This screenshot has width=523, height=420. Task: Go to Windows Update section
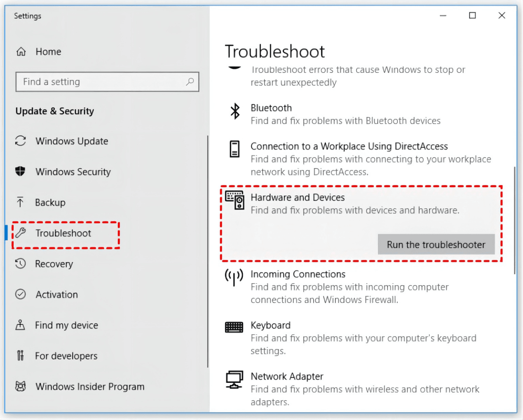click(x=72, y=141)
